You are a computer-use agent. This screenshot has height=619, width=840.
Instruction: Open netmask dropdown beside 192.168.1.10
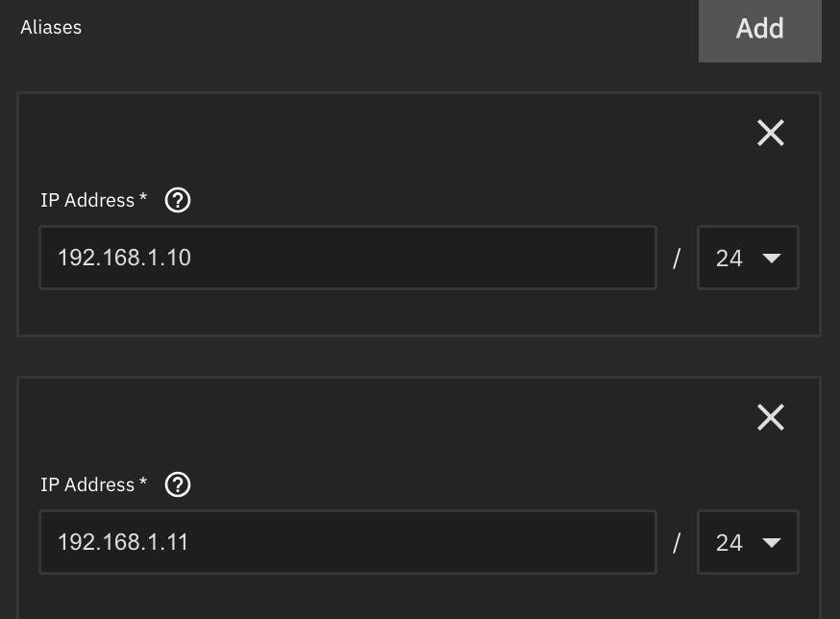(x=748, y=258)
